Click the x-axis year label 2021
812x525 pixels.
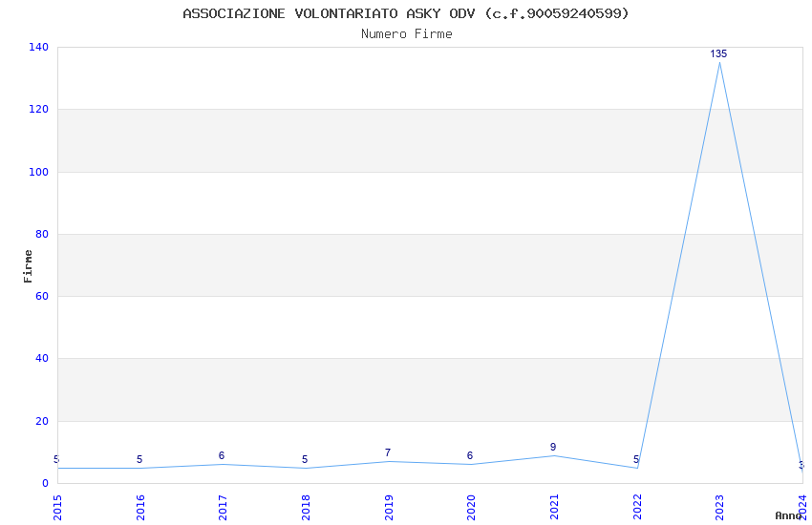554,508
